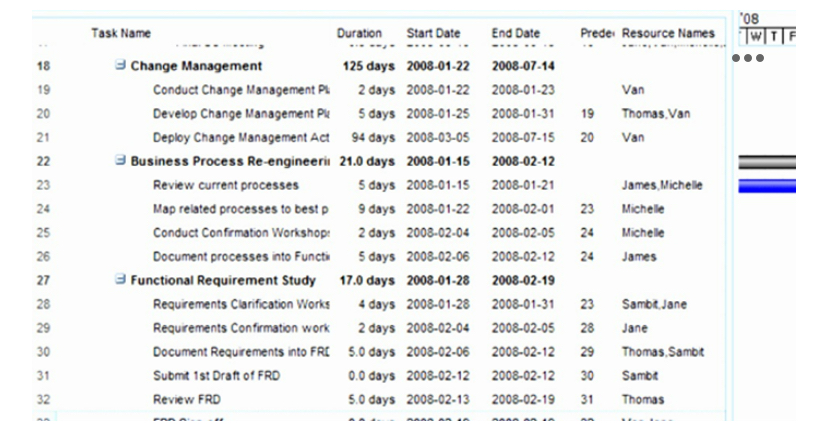
Task: Click the End Date column header
Action: pyautogui.click(x=515, y=33)
